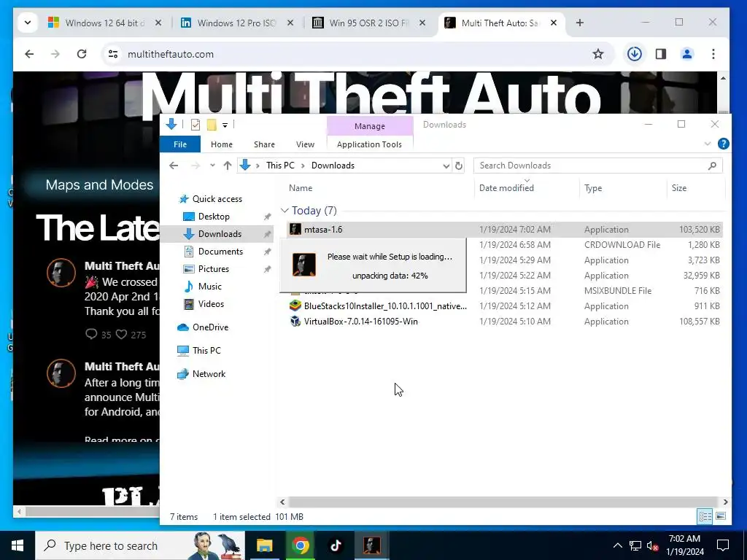Click This PC in the breadcrumb
Screen dimensions: 747x560
[280, 166]
